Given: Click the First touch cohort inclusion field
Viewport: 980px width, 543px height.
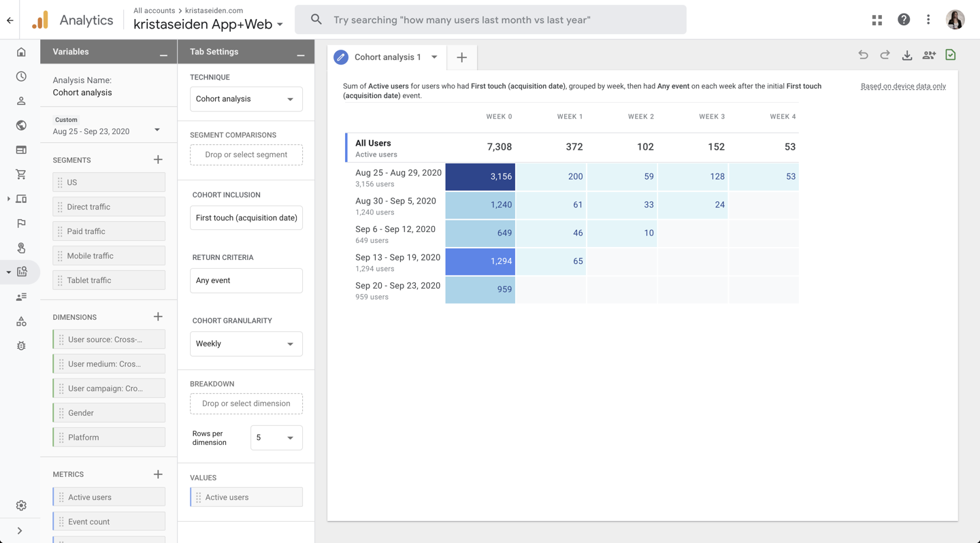Looking at the screenshot, I should pyautogui.click(x=246, y=218).
